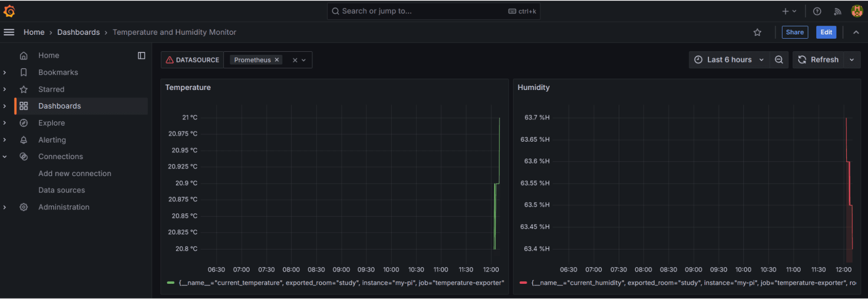Click the Humidity panel title
Image resolution: width=868 pixels, height=299 pixels.
pos(533,87)
